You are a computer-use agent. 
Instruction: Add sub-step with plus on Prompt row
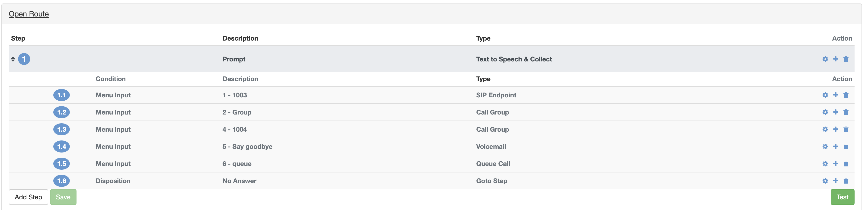[x=836, y=59]
